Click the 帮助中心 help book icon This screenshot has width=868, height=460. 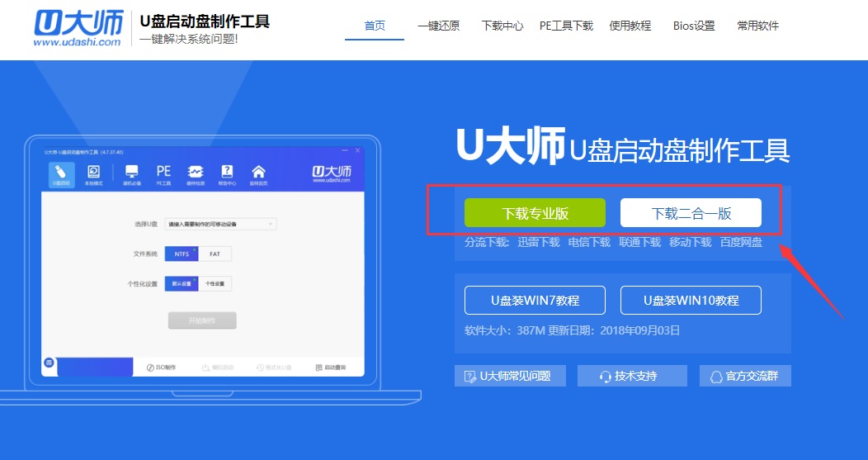pos(226,173)
